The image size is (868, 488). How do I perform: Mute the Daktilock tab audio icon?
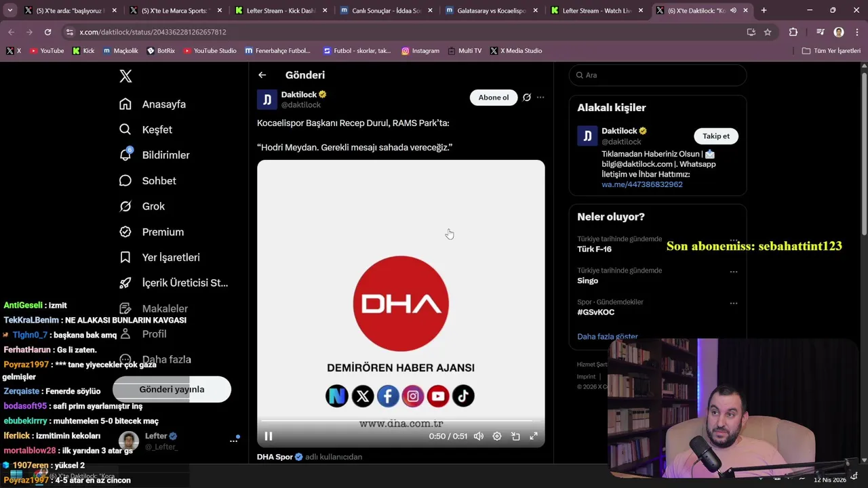[733, 11]
